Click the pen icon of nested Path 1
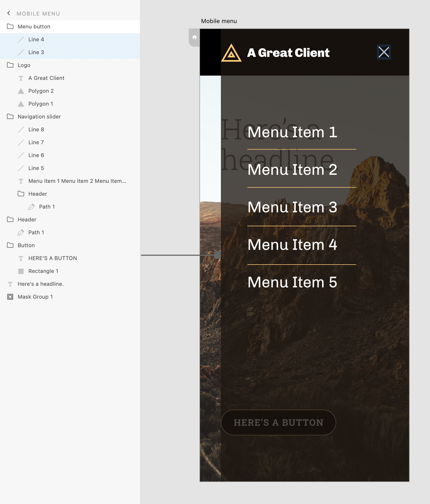Screen dimensions: 430x504 pyautogui.click(x=32, y=207)
